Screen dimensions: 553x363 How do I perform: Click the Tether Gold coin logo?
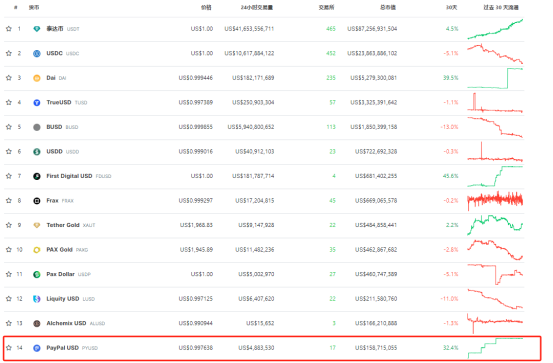37,225
